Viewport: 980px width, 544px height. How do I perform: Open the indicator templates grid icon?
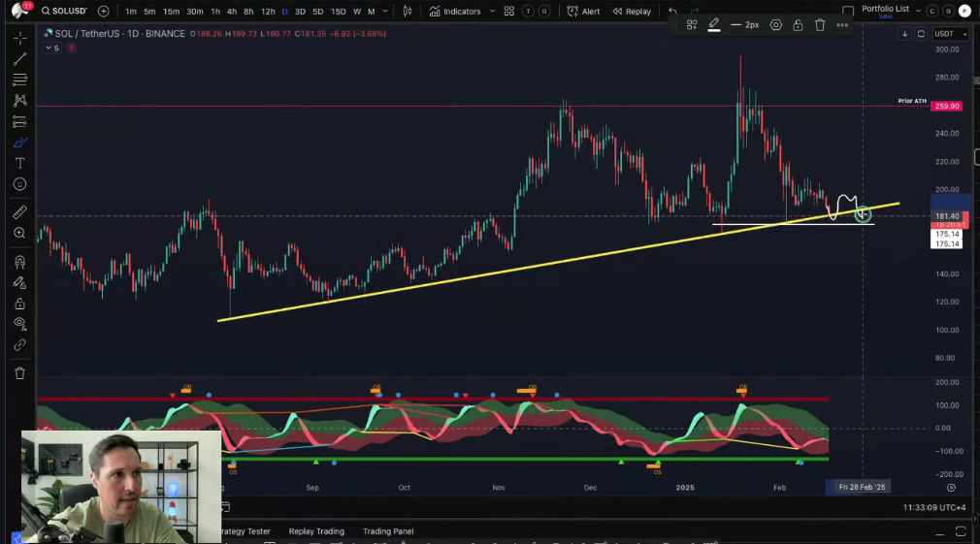pos(509,12)
